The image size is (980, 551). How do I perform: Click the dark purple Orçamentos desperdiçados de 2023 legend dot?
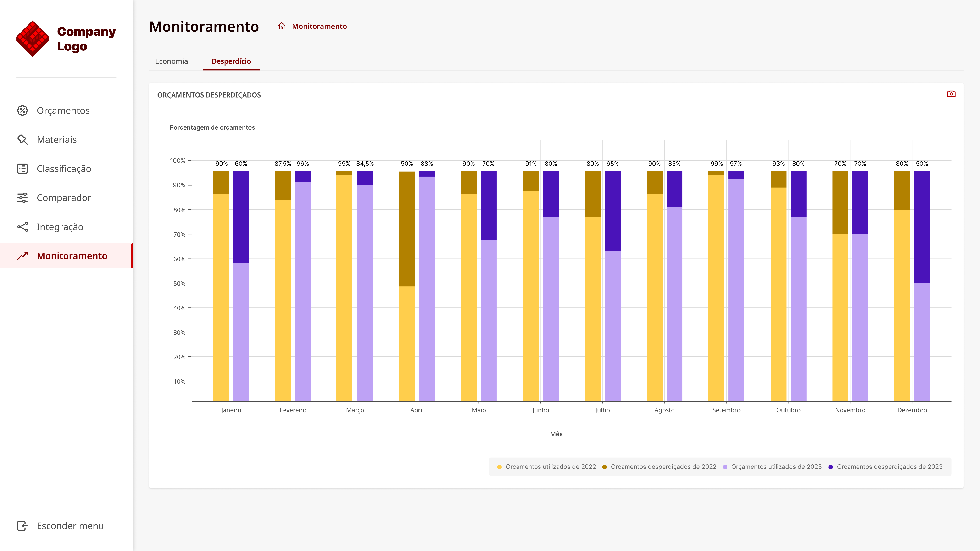pos(831,467)
